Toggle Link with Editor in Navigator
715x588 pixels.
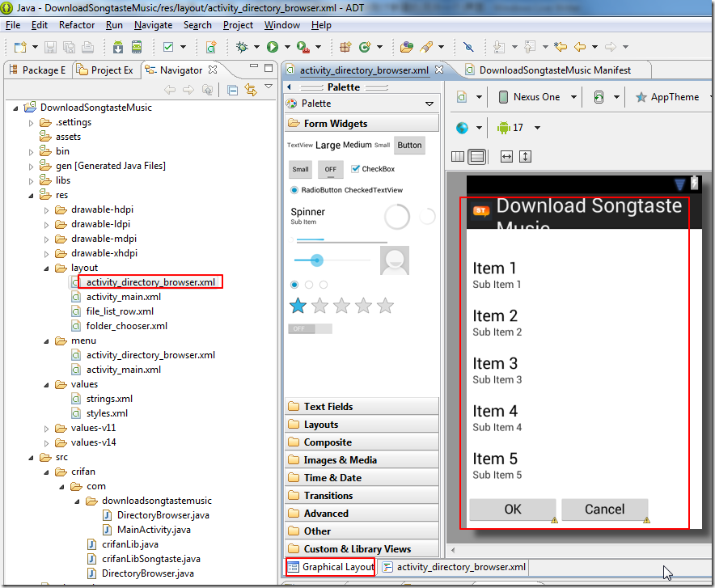point(250,90)
